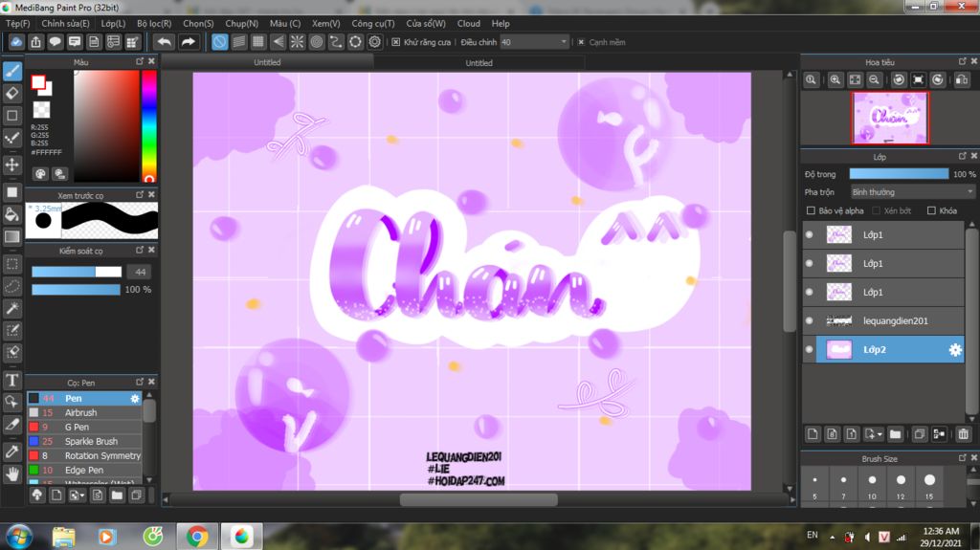
Task: Select the Bucket fill tool
Action: (x=12, y=214)
